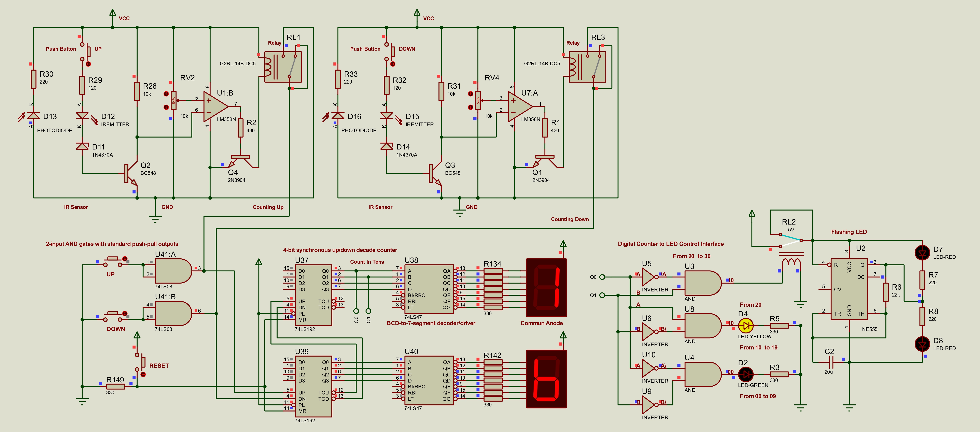The image size is (980, 432).
Task: Click 'BCD-to-7-segment decoder/driver' label
Action: (431, 323)
